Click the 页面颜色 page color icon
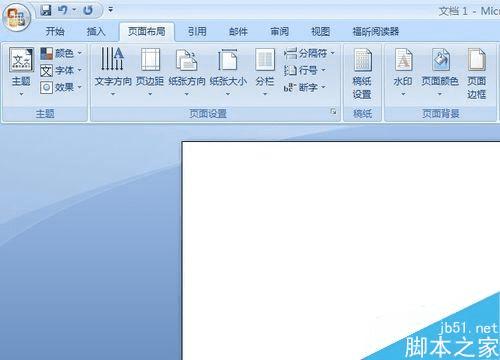Image resolution: width=500 pixels, height=360 pixels. click(440, 60)
